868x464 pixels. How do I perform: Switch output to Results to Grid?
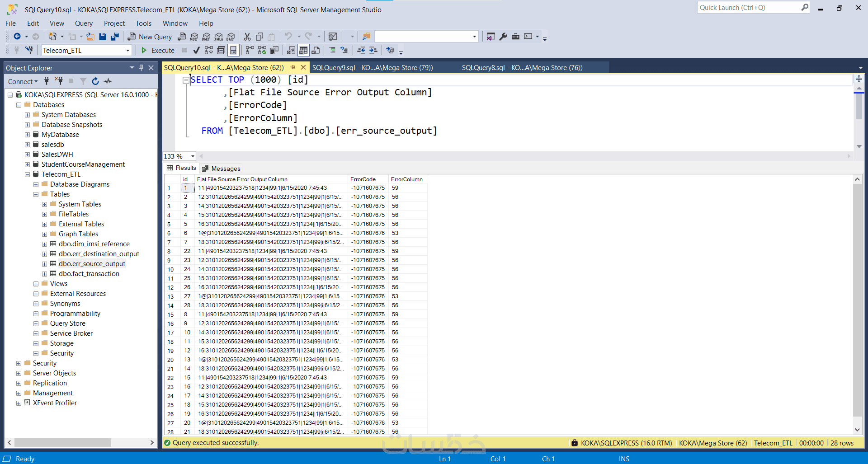(x=303, y=50)
